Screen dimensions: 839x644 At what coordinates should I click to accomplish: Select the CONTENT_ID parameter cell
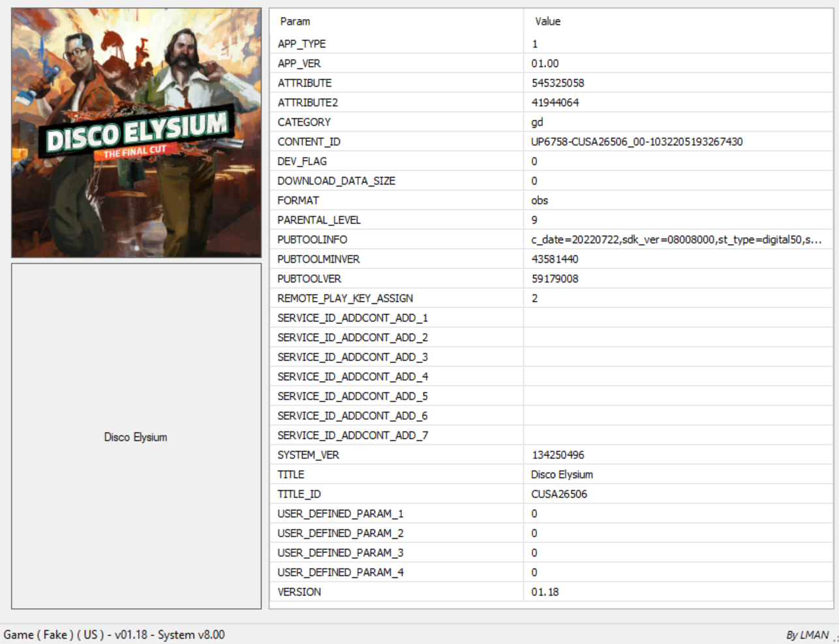tap(397, 142)
